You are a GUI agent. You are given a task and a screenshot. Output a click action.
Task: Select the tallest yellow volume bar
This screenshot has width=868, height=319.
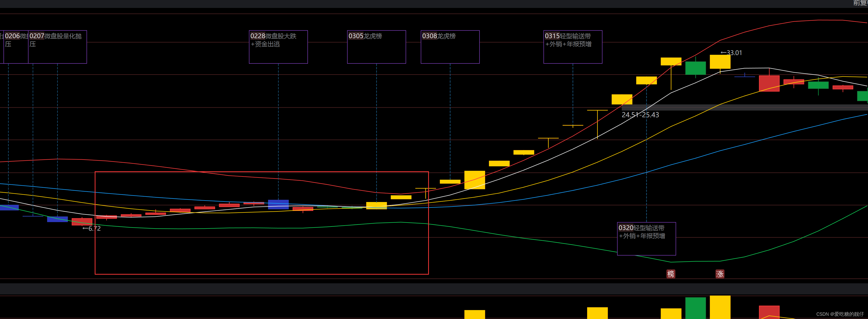(x=720, y=307)
